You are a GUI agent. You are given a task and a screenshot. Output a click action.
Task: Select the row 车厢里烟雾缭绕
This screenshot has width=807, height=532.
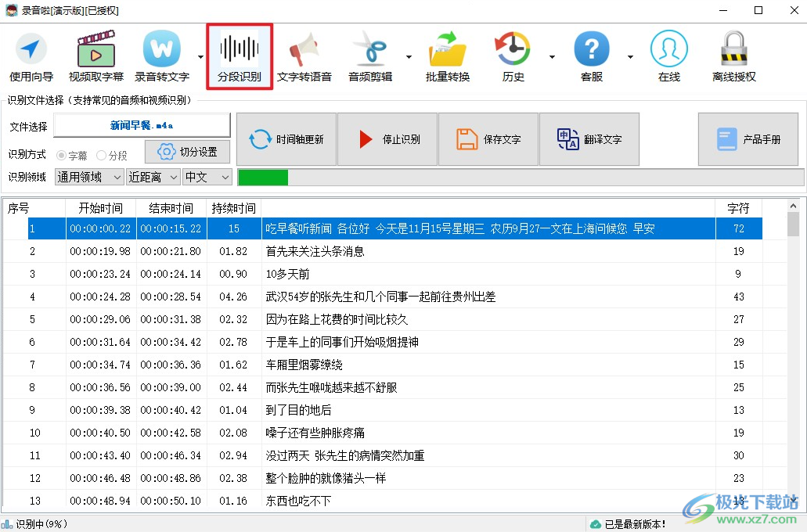click(x=383, y=365)
